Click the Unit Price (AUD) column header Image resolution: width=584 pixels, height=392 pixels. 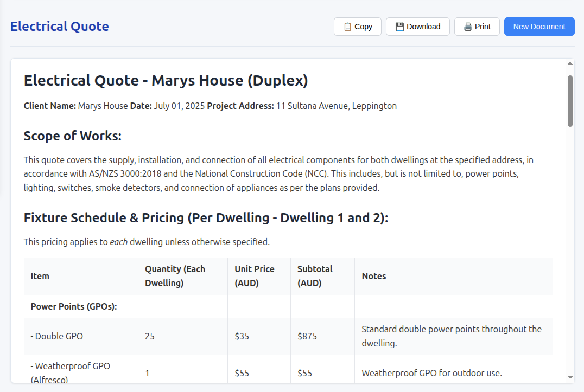(x=255, y=276)
